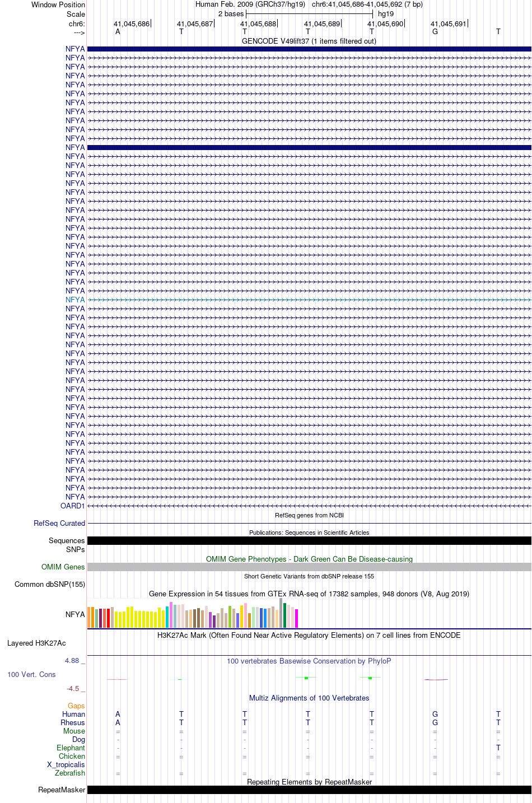Click the orange Gaps label
532x803 pixels.
pos(76,706)
